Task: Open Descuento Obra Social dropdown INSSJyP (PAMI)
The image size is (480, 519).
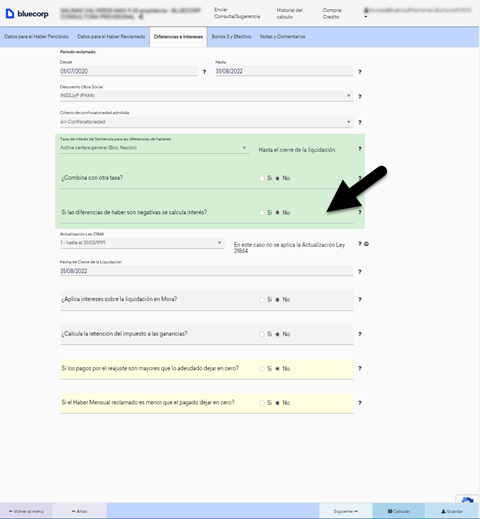Action: point(206,96)
